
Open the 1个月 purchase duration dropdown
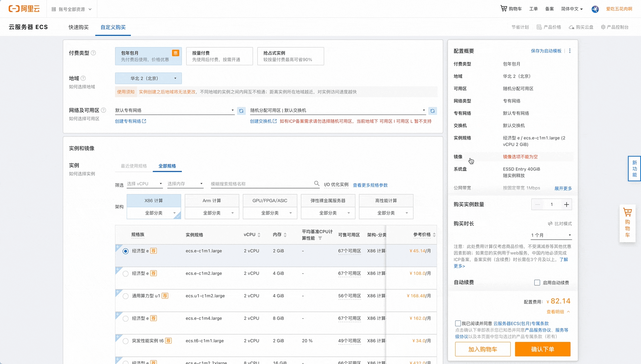[x=551, y=235]
